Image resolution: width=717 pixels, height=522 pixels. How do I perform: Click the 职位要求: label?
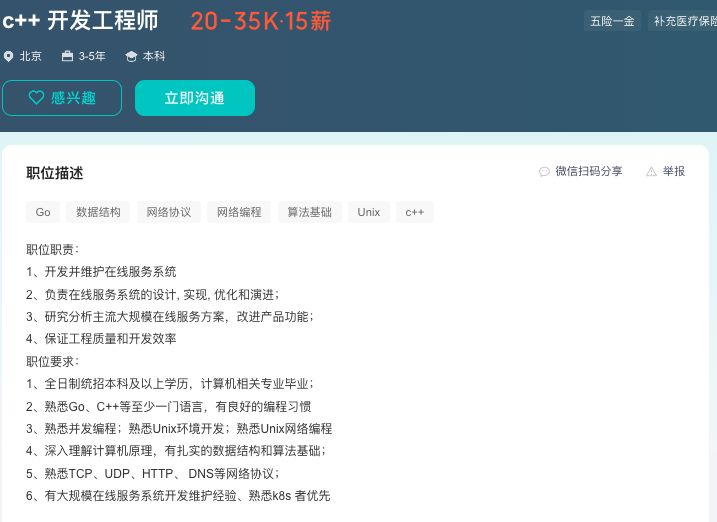(x=53, y=362)
